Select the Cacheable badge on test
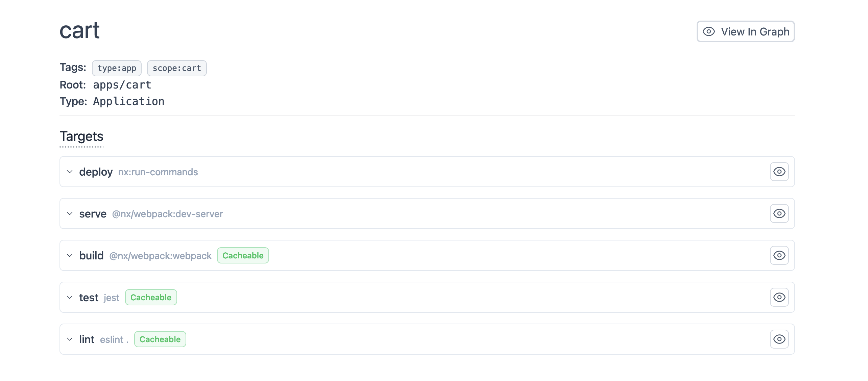 coord(150,297)
